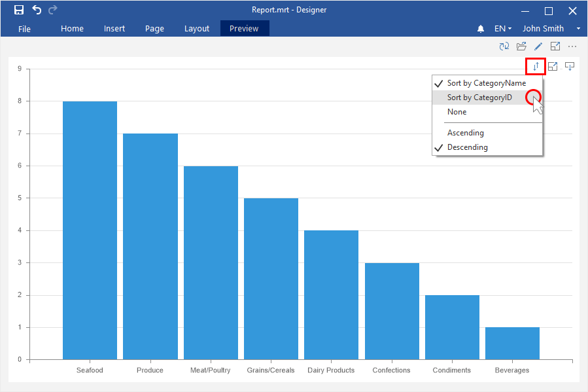Open the notifications bell
588x392 pixels.
(x=481, y=29)
